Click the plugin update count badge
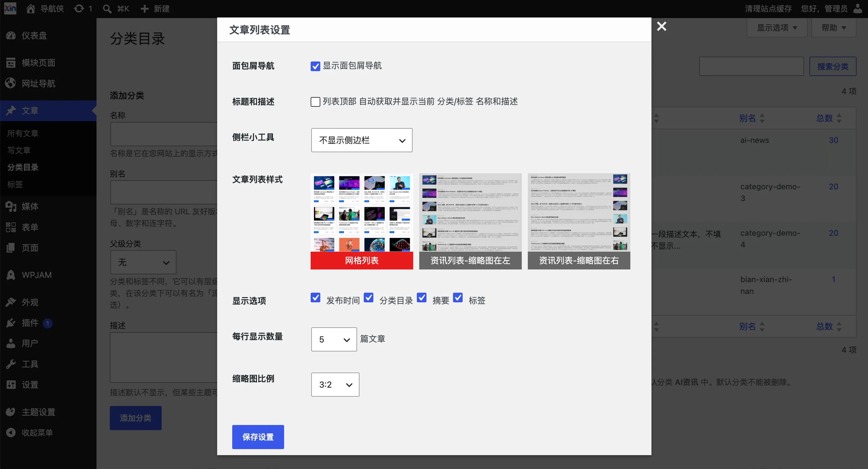The width and height of the screenshot is (868, 469). pyautogui.click(x=48, y=323)
